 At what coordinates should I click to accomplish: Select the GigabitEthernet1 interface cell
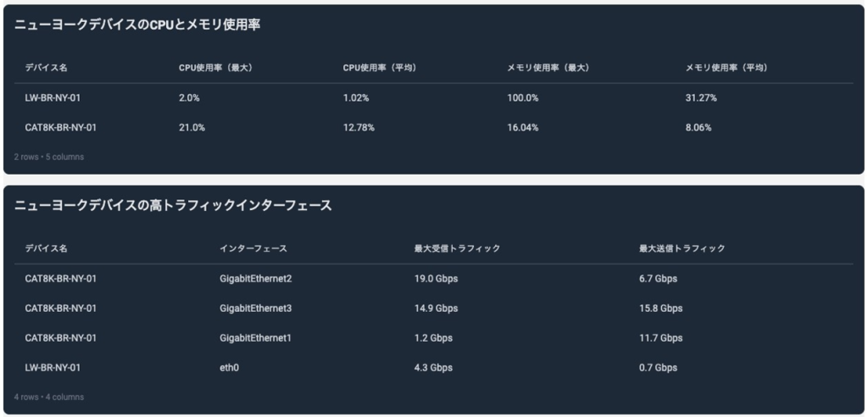255,337
